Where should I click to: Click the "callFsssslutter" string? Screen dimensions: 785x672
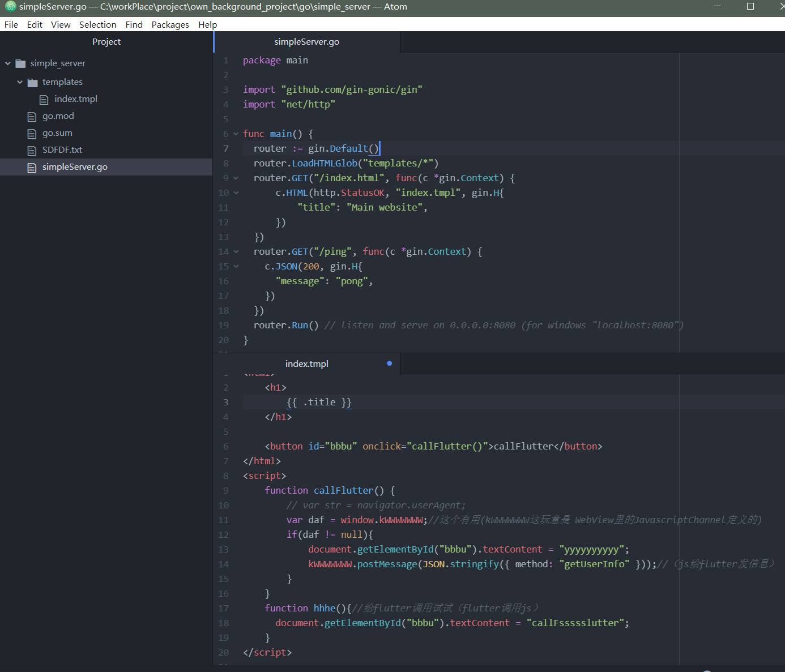pos(575,623)
